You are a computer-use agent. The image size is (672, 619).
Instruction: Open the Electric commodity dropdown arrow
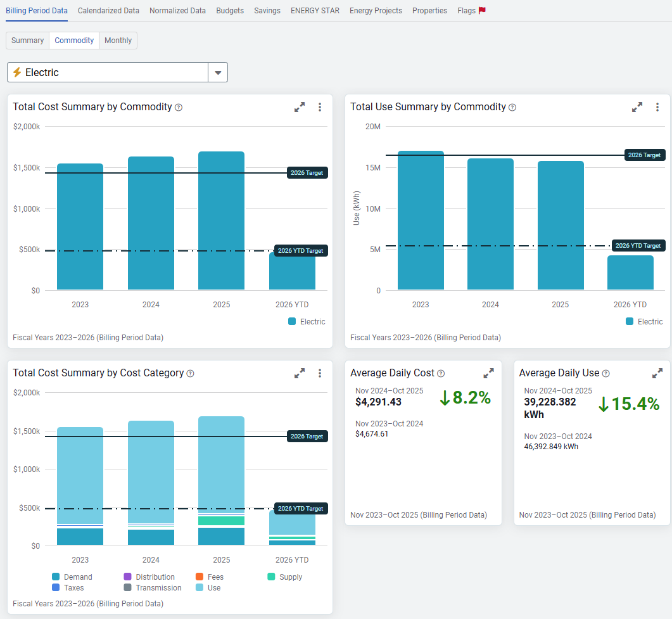218,73
